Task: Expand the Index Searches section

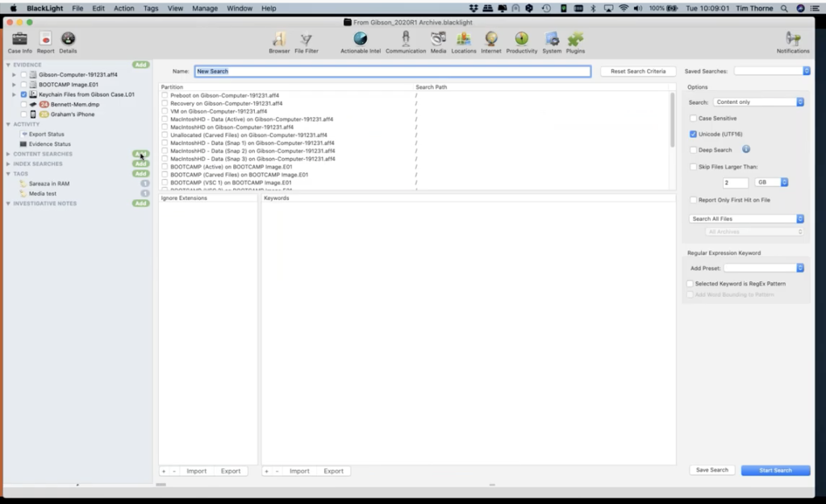Action: click(x=8, y=165)
